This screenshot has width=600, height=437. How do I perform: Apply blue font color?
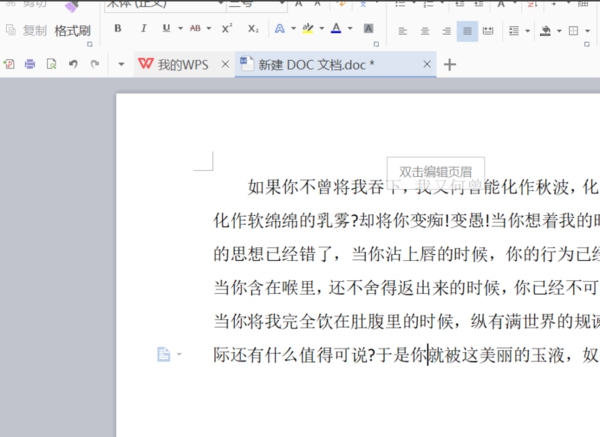[x=336, y=28]
